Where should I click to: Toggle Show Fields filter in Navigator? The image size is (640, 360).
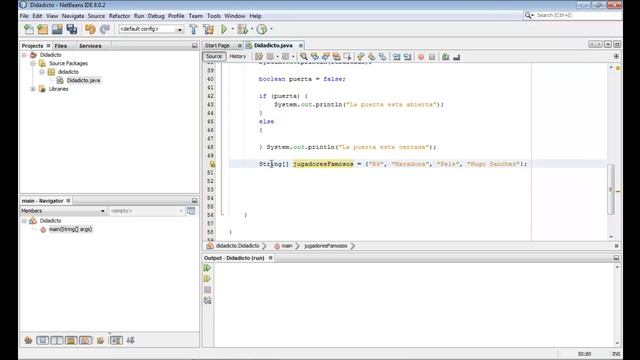42,340
